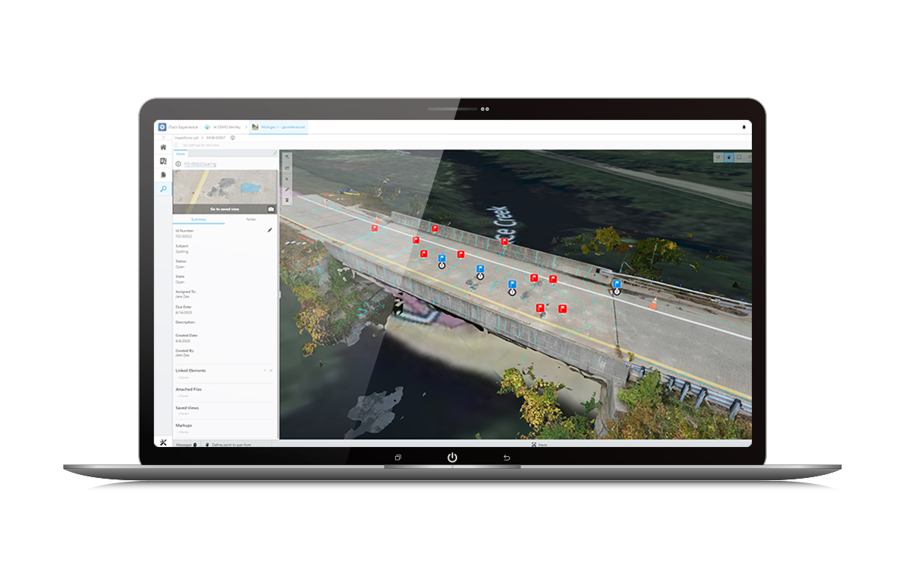Click the camera icon on saved view thumbnail
905x588 pixels.
271,209
